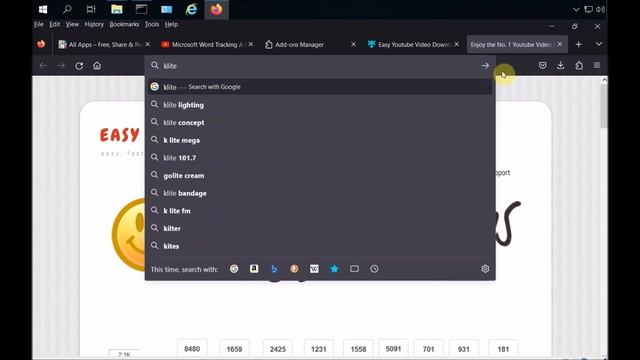Go to the Firefox home page
This screenshot has width=640, height=360.
[x=97, y=65]
